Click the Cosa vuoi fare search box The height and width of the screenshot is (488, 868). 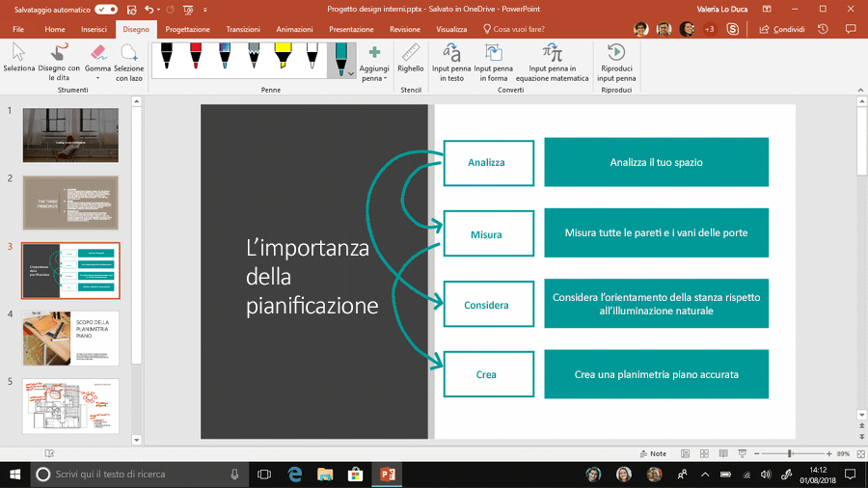point(514,29)
